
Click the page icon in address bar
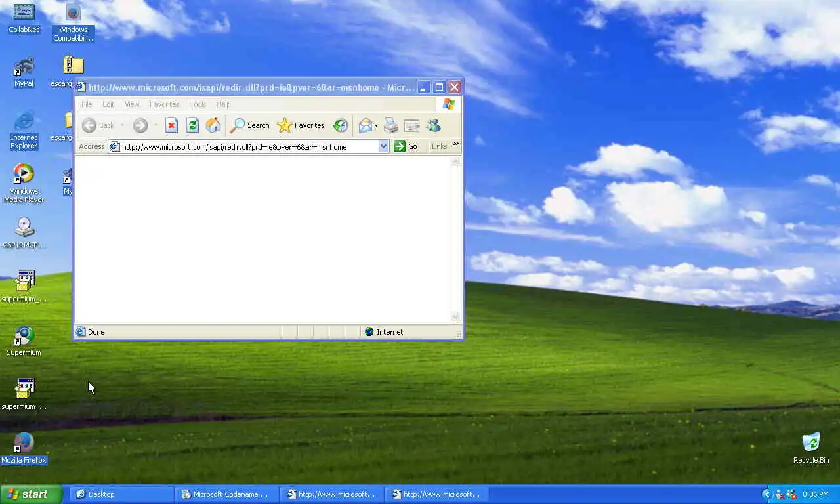115,146
